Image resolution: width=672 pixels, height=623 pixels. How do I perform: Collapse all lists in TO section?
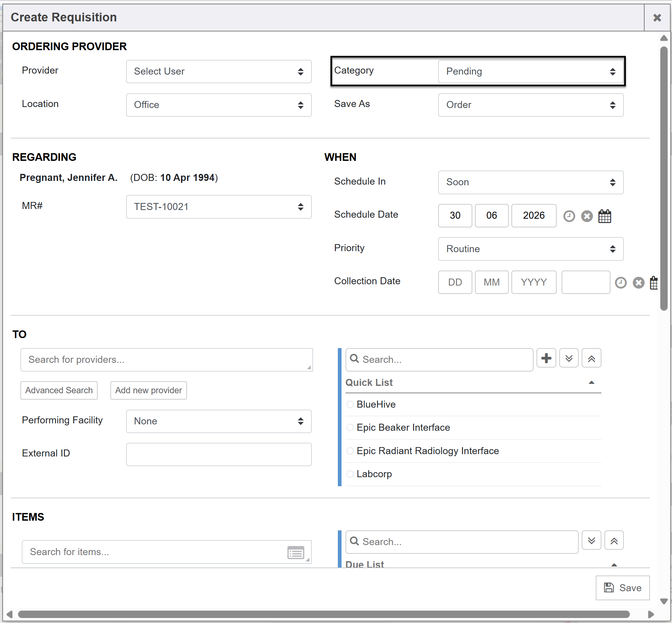tap(591, 358)
